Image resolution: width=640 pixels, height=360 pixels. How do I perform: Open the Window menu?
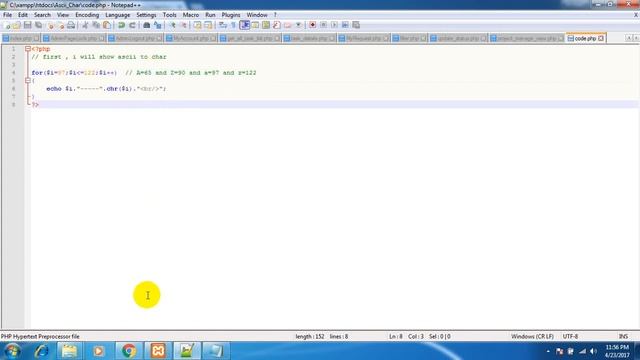pos(257,15)
